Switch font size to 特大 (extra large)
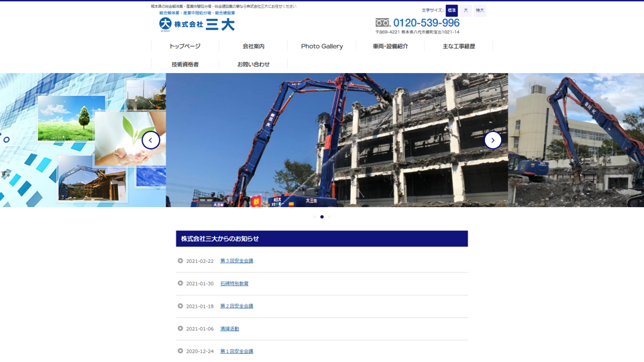Viewport: 644px width, 362px height. coord(480,11)
